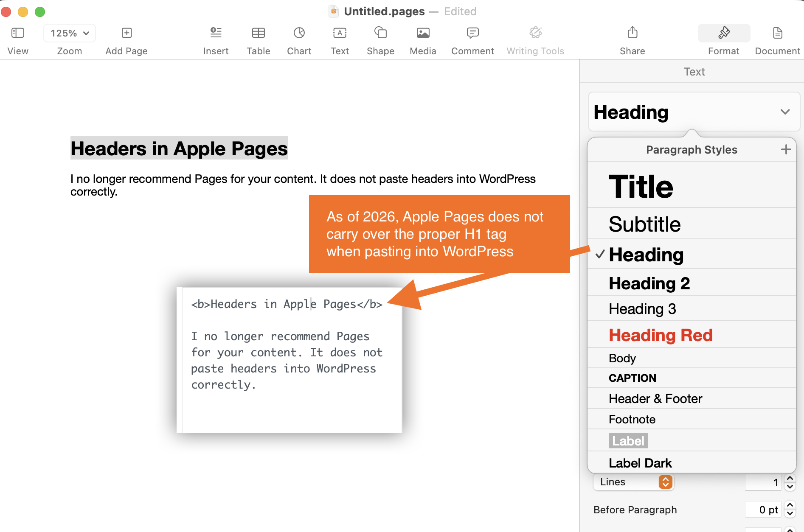Apply the Heading 3 style
Viewport: 804px width, 532px height.
tap(692, 309)
